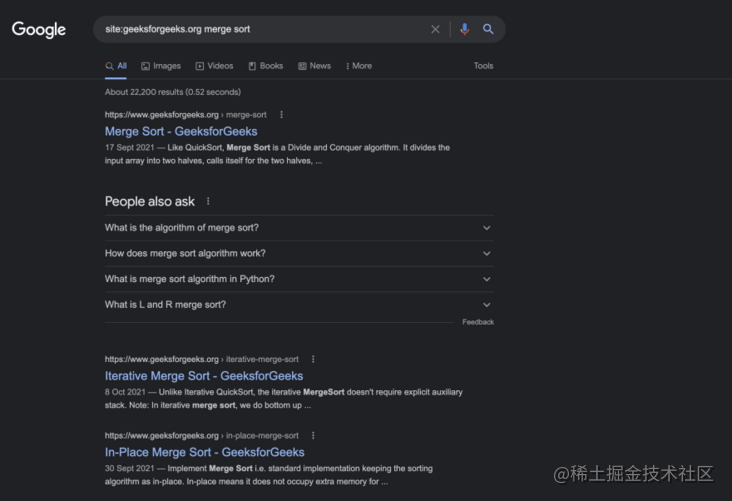This screenshot has width=732, height=501.
Task: Open the More search categories menu
Action: click(359, 66)
